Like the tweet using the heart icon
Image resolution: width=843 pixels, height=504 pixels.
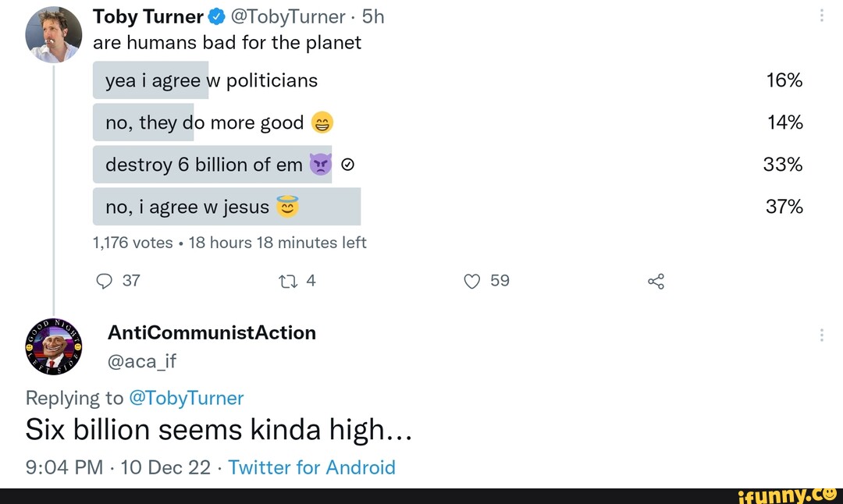click(471, 281)
